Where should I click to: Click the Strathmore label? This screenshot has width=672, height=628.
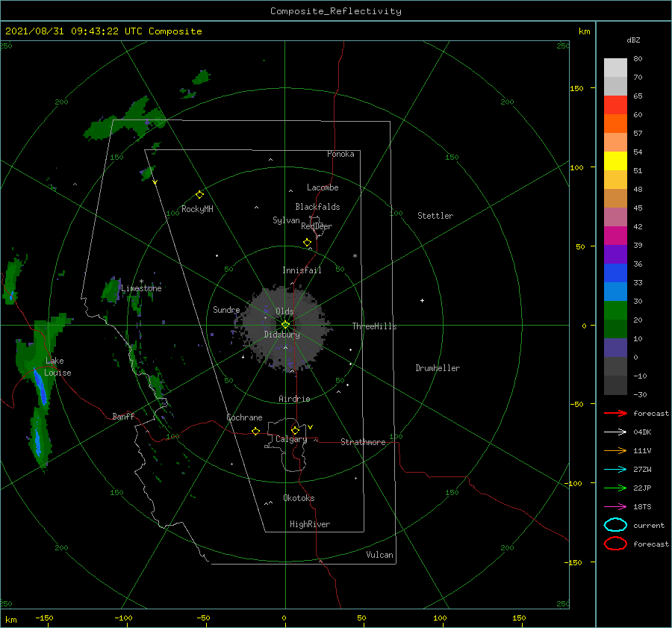(x=363, y=442)
